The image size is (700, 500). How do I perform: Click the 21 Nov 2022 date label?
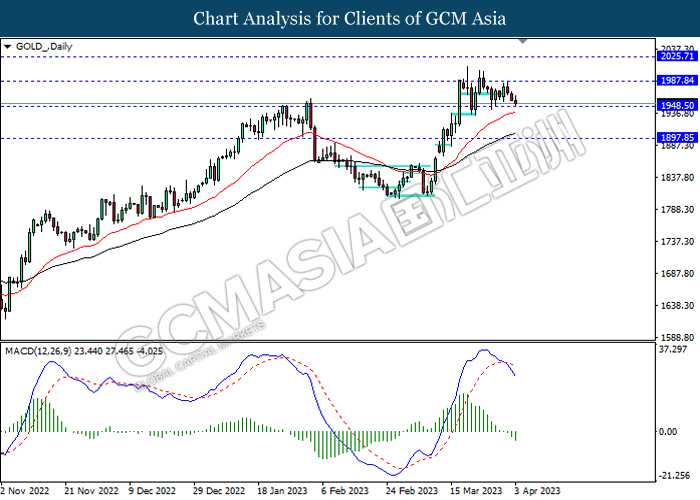click(92, 491)
